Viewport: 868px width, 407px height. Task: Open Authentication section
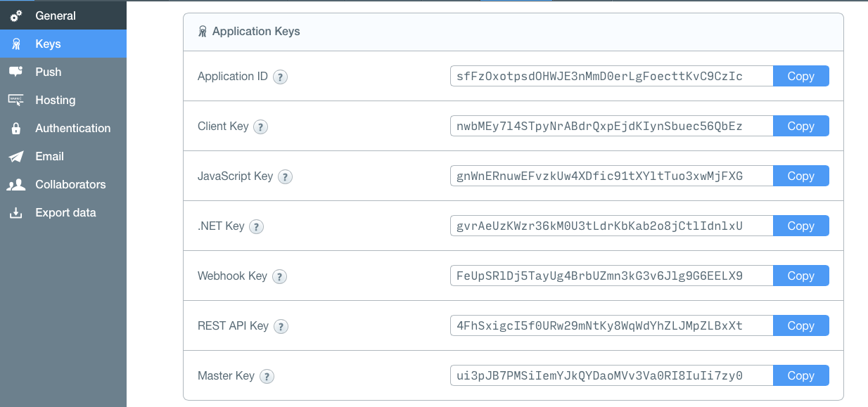click(72, 128)
